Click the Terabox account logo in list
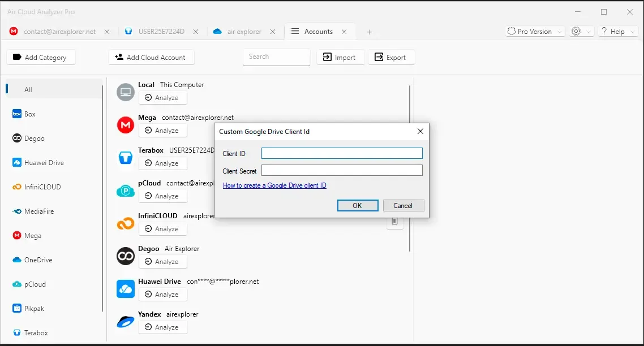 125,158
